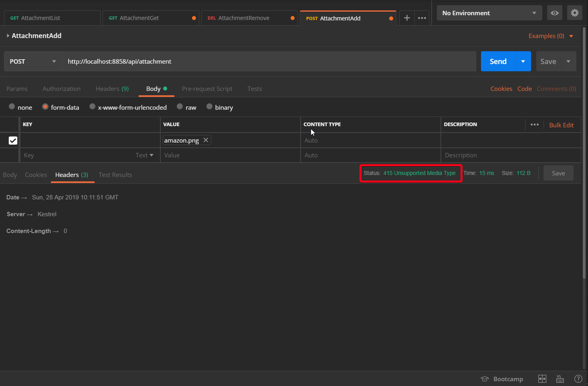Select the none body type radio
This screenshot has width=588, height=386.
pos(12,107)
